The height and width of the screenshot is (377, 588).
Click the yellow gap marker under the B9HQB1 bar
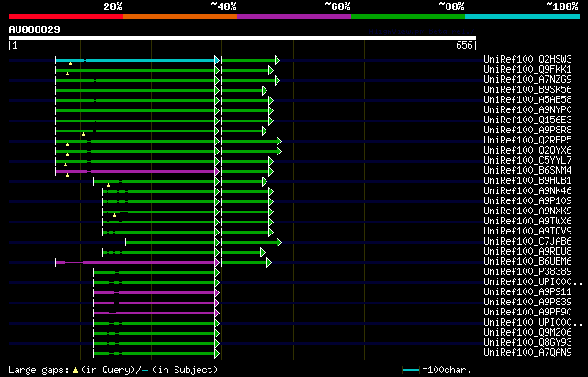108,185
